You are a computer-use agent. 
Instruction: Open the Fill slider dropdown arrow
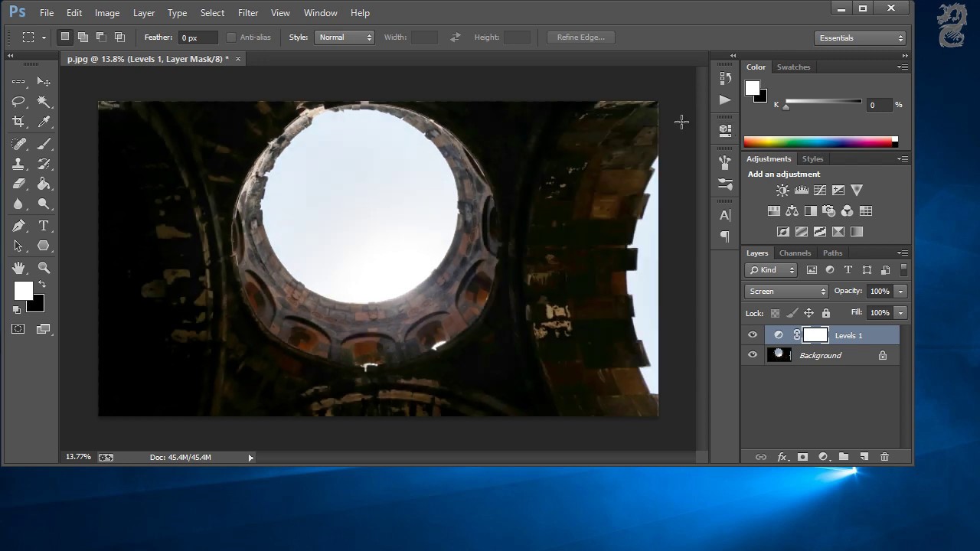[900, 312]
